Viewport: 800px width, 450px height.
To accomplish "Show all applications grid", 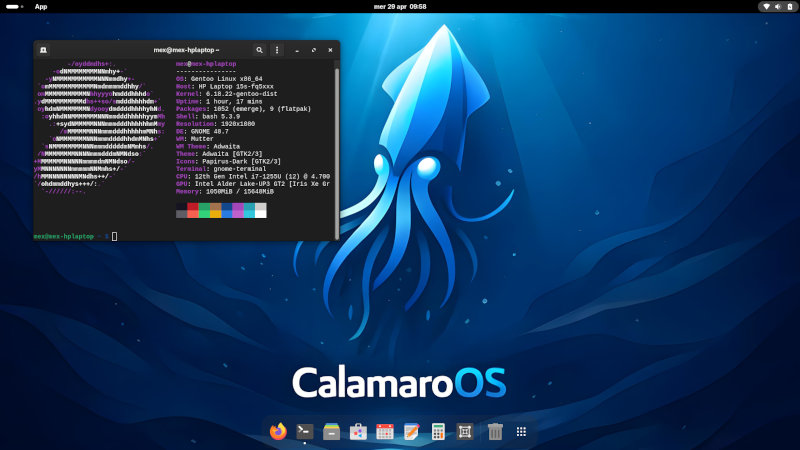I will [x=521, y=432].
